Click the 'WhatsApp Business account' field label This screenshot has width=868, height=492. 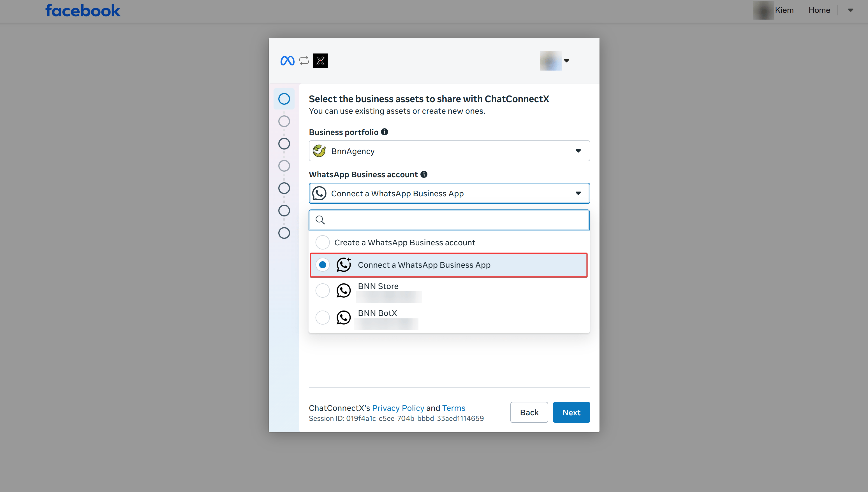364,174
